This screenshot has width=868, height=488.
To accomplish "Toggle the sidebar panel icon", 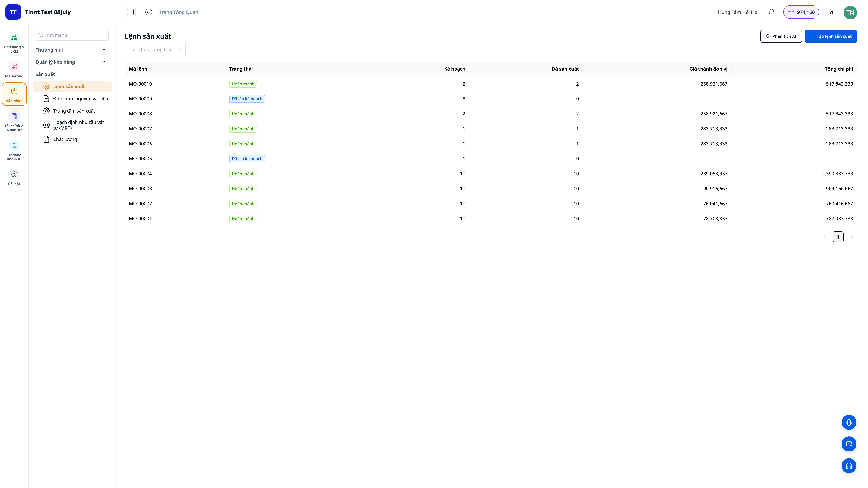I will (130, 12).
